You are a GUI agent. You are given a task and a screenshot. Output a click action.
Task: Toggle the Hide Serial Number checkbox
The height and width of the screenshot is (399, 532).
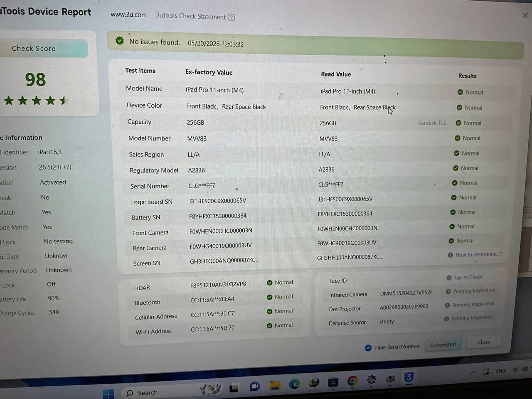point(368,348)
